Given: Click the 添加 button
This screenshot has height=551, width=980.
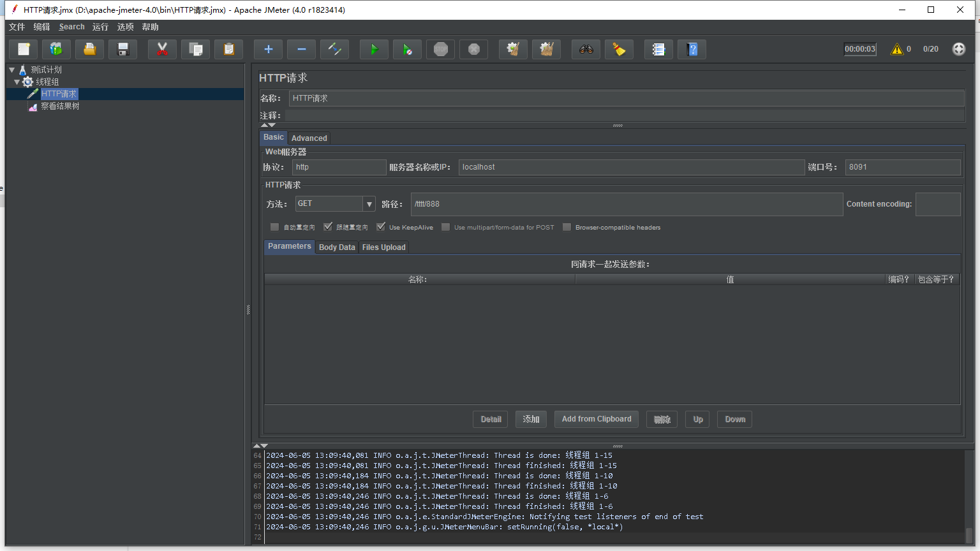Looking at the screenshot, I should 531,419.
